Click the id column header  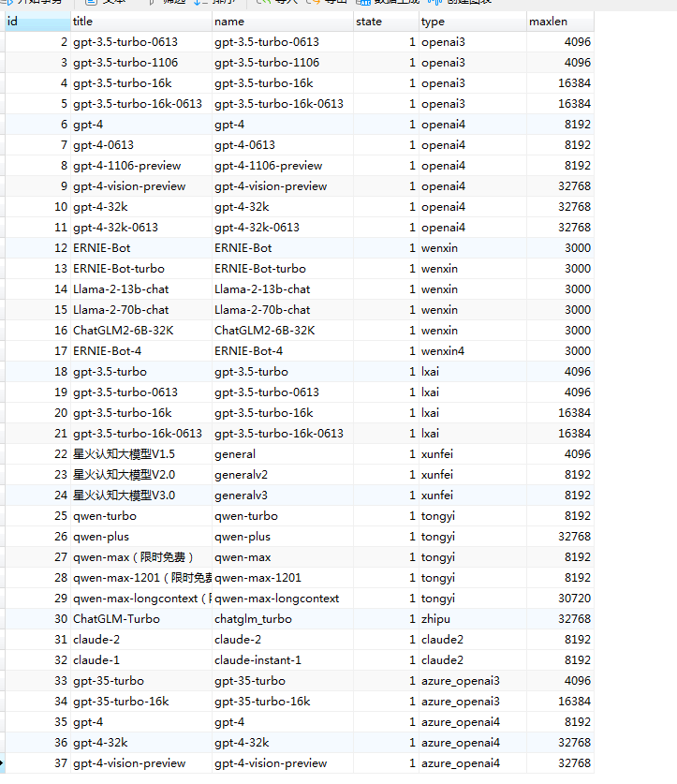click(37, 22)
